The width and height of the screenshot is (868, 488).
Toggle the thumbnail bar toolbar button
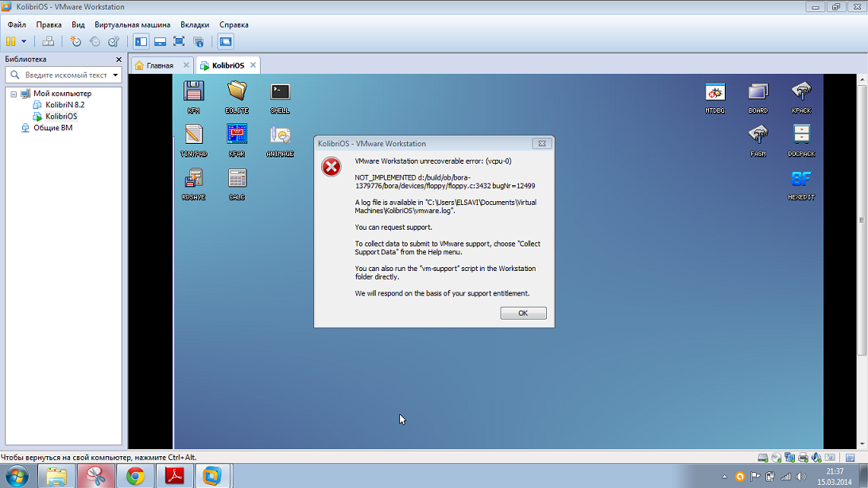(160, 41)
